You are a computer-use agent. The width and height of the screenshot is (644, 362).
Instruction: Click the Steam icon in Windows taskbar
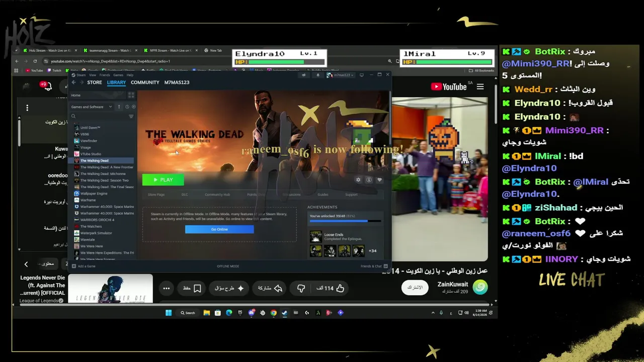coord(284,313)
